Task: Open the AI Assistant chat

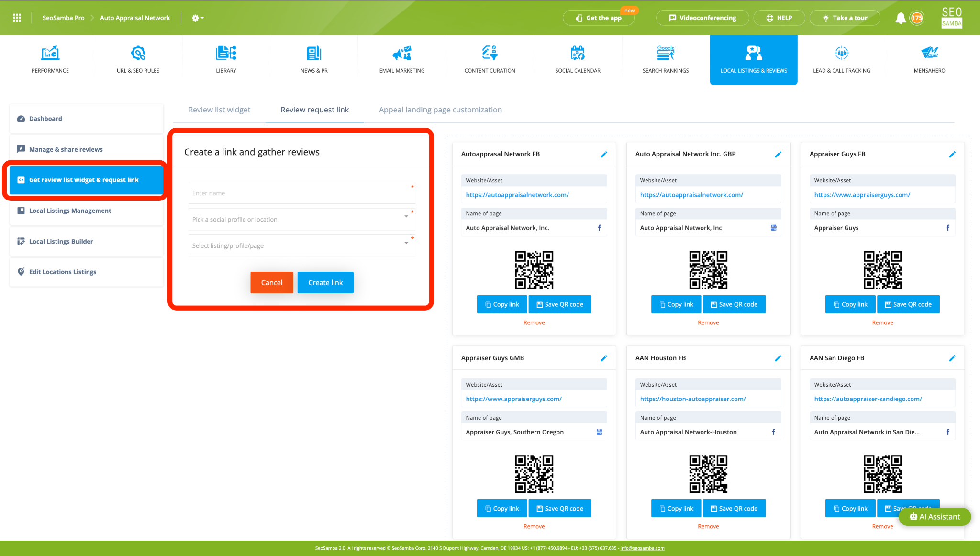Action: tap(935, 516)
